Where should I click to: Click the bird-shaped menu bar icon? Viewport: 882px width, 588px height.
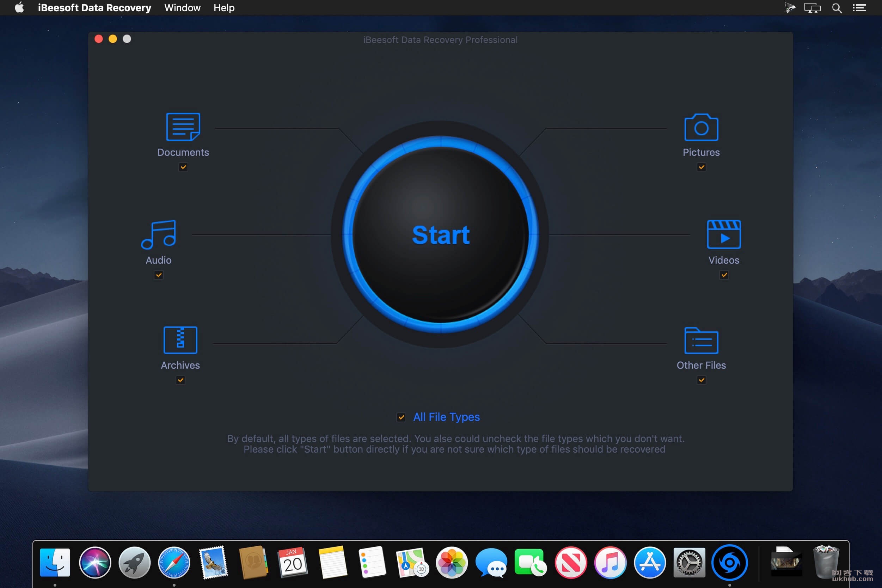click(x=790, y=8)
